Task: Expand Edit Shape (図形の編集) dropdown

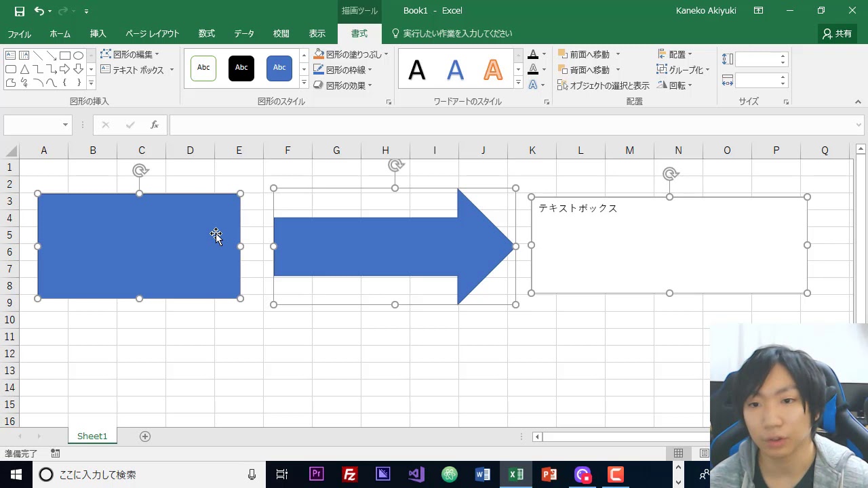Action: 130,54
